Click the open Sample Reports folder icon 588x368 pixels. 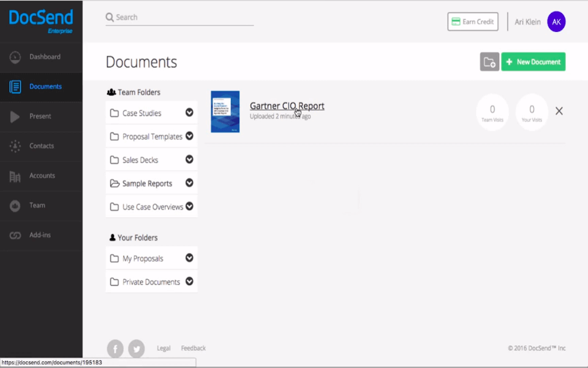click(x=115, y=183)
